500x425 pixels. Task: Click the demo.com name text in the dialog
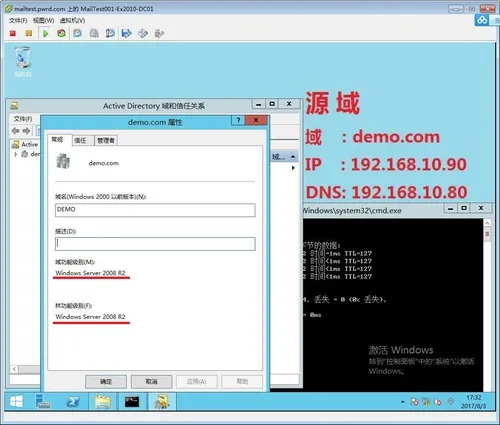104,163
